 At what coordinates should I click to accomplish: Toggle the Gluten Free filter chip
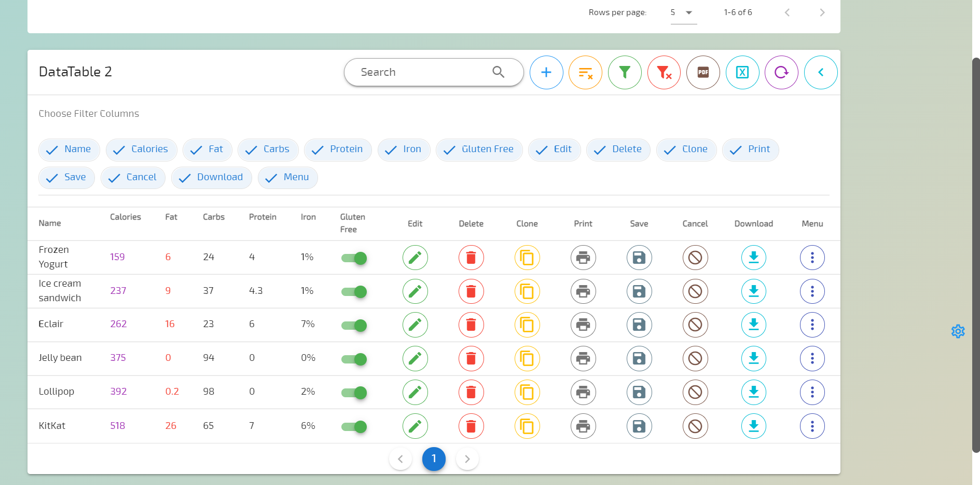point(479,150)
